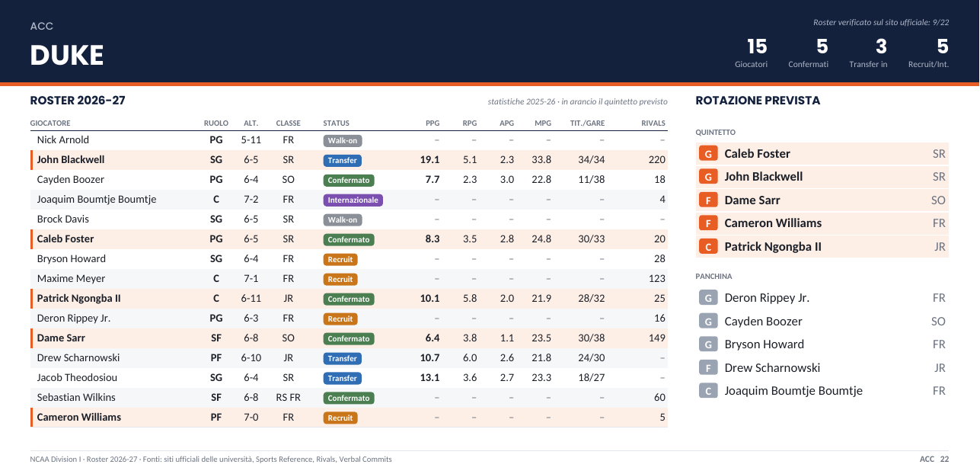Viewport: 980px width, 474px height.
Task: Click the gray C badge for Joaquim Boumtje Boumtje
Action: pyautogui.click(x=709, y=391)
